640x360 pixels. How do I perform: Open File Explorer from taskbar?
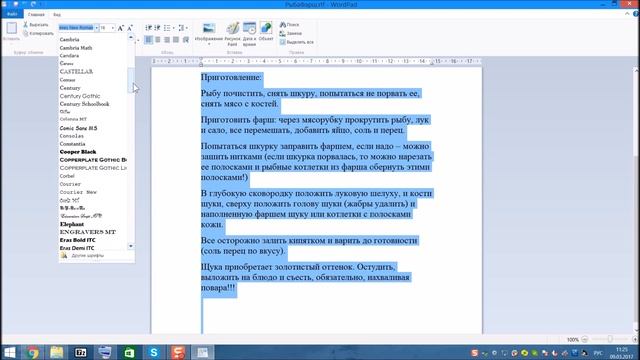(57, 352)
